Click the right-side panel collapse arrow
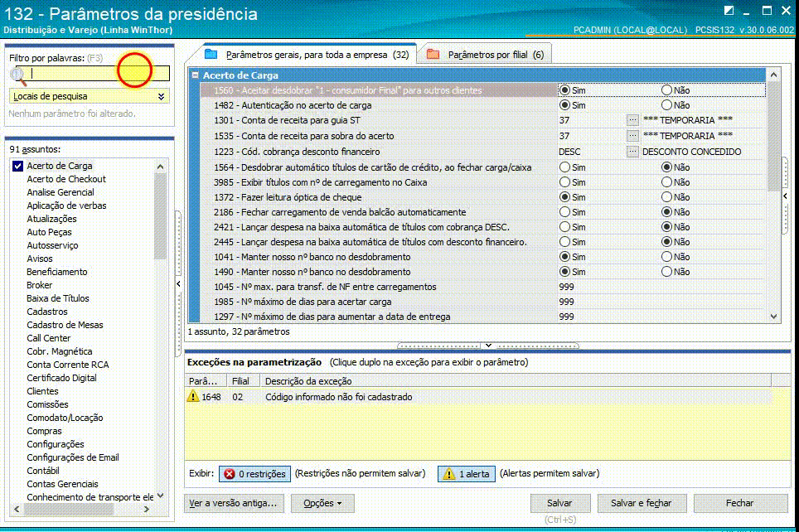This screenshot has width=799, height=532. [785, 196]
